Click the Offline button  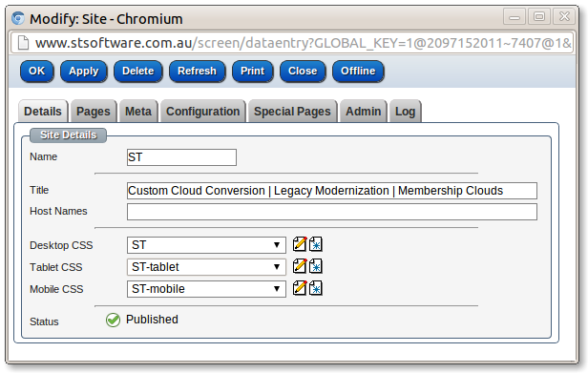click(x=358, y=72)
